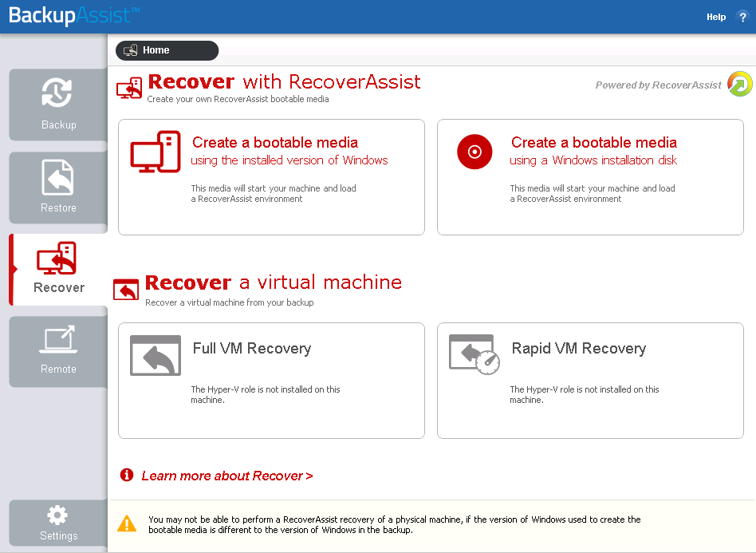Click the Help link in header
This screenshot has width=756, height=553.
click(716, 17)
